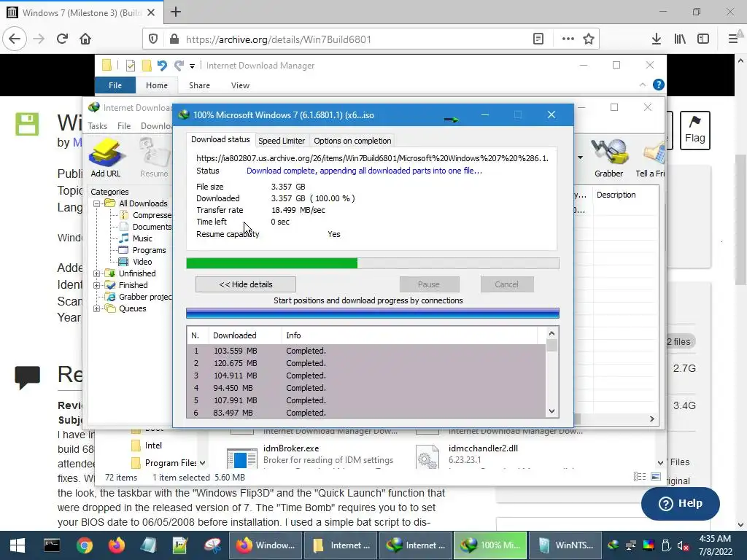The height and width of the screenshot is (560, 747).
Task: Switch to Speed Limiter tab
Action: tap(281, 141)
